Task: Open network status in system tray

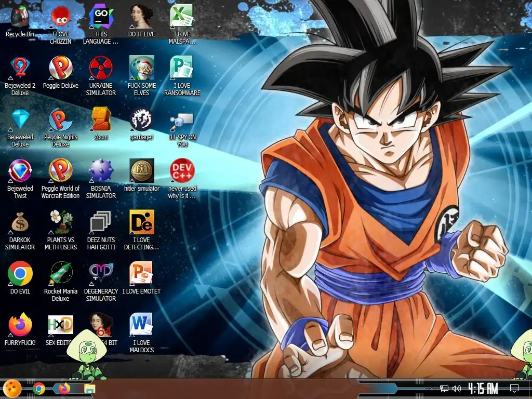Action: [444, 389]
